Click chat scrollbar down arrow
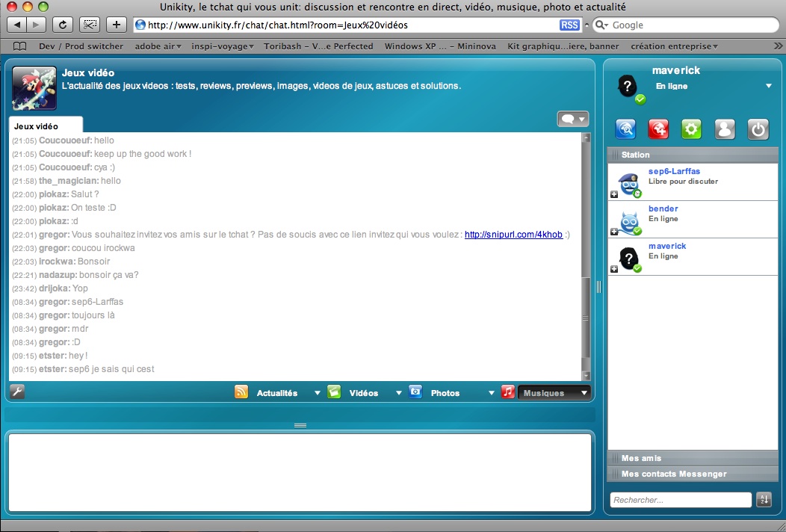The width and height of the screenshot is (786, 532). click(x=586, y=376)
